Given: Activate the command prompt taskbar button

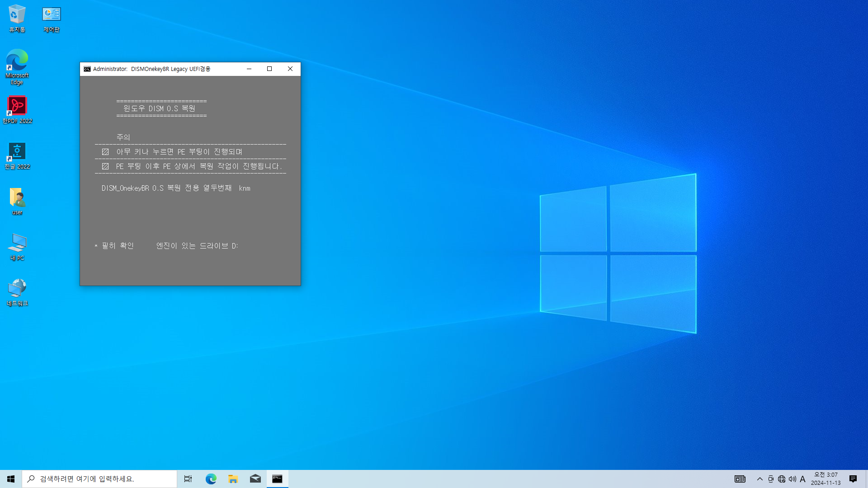Looking at the screenshot, I should [277, 479].
